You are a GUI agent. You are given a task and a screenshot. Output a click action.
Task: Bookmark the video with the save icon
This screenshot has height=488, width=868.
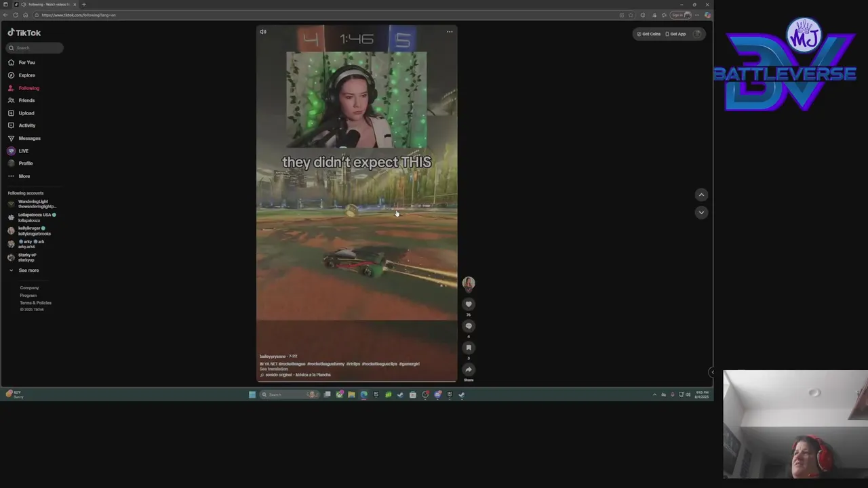(x=469, y=348)
